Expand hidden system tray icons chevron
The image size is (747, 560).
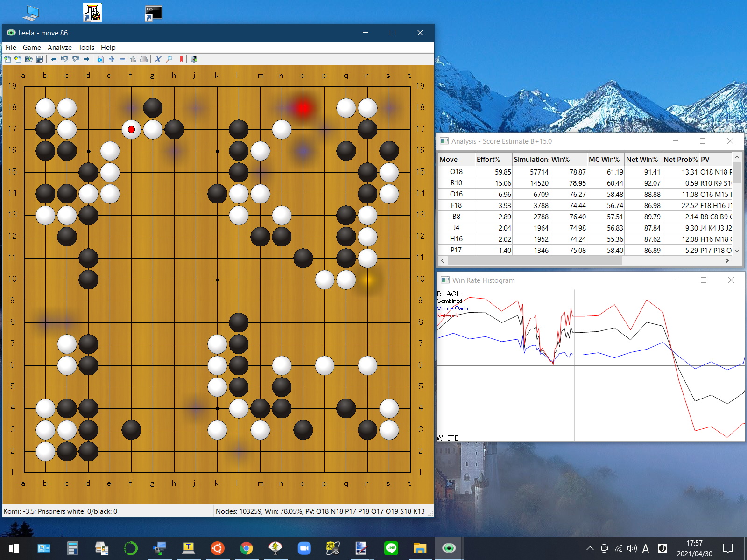[x=590, y=548]
